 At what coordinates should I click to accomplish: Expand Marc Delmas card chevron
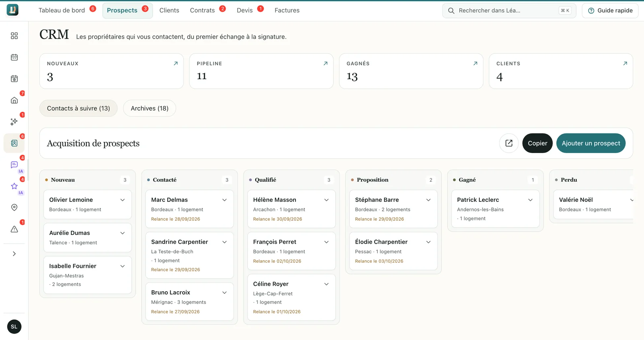(225, 200)
